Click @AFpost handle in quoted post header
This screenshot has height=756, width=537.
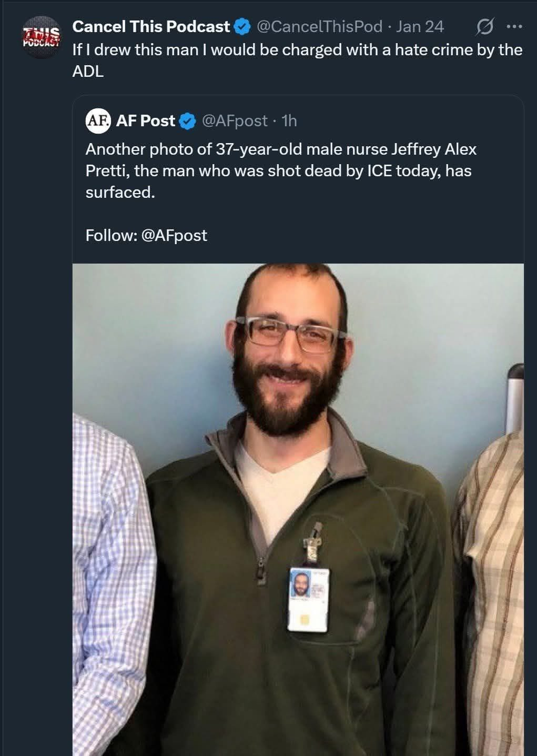pos(235,121)
